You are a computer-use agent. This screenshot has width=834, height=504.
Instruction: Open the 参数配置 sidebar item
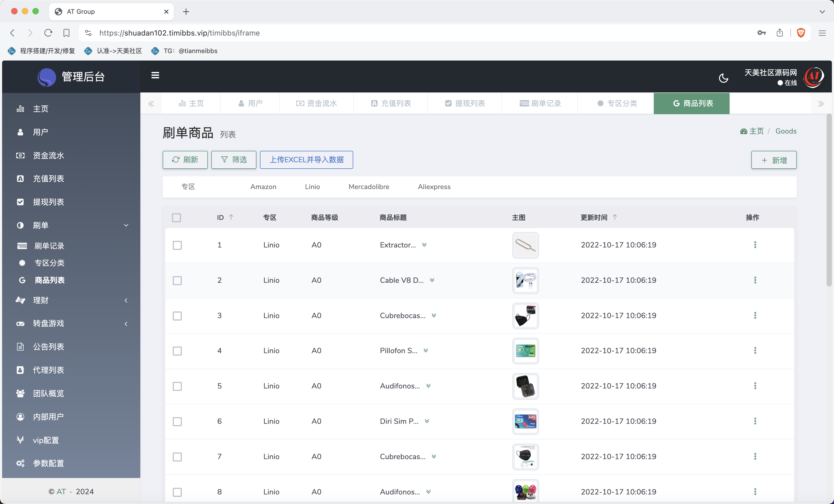(71, 463)
